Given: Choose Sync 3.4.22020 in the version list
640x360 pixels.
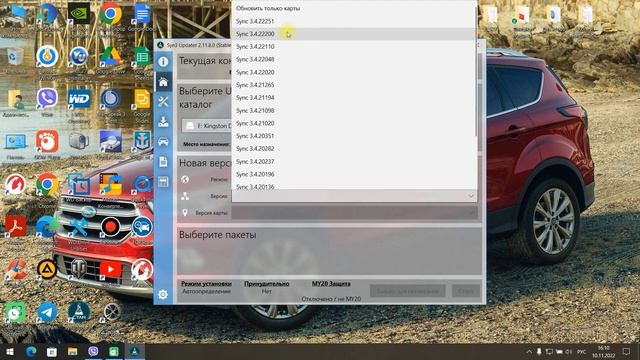Looking at the screenshot, I should (x=353, y=72).
